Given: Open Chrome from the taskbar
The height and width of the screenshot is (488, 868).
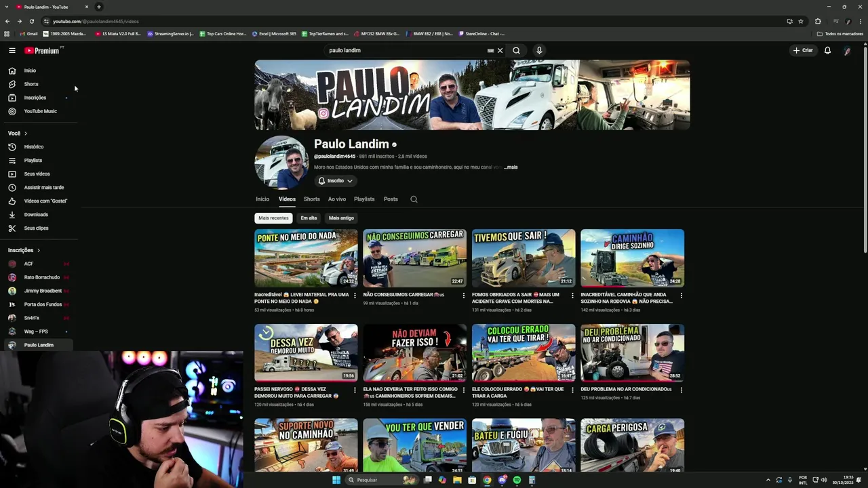Looking at the screenshot, I should (487, 480).
